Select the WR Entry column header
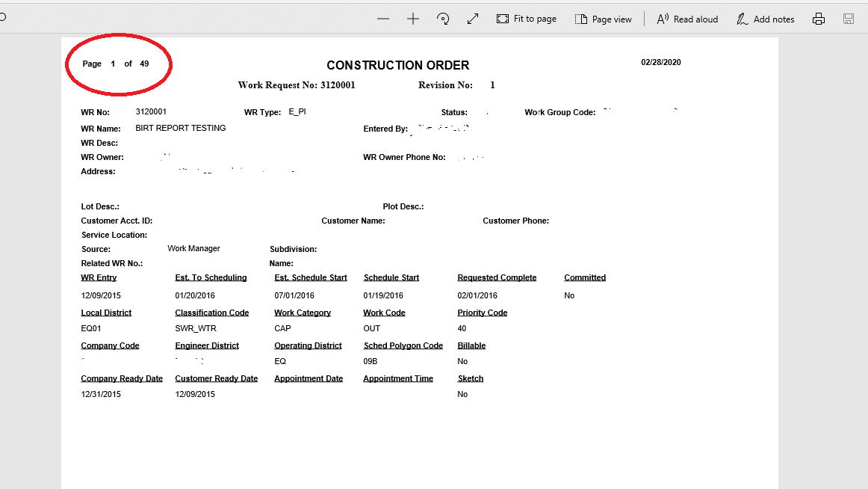The height and width of the screenshot is (489, 868). pos(99,277)
